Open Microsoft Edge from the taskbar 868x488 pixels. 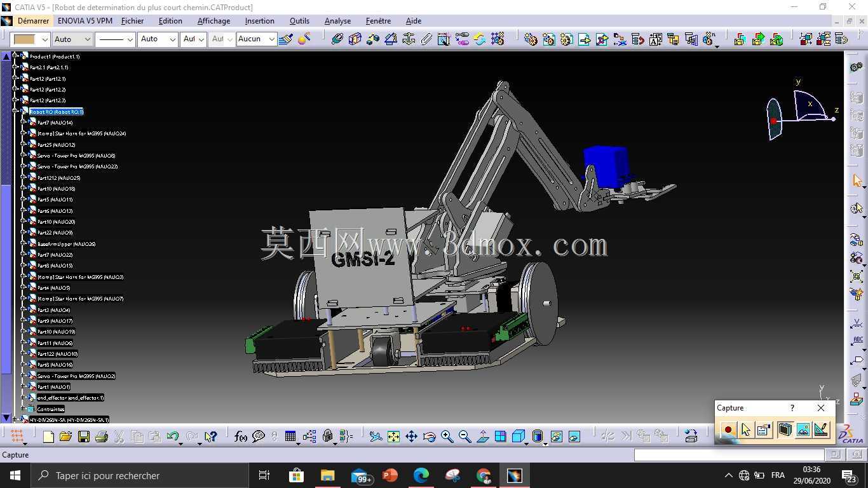click(x=421, y=475)
